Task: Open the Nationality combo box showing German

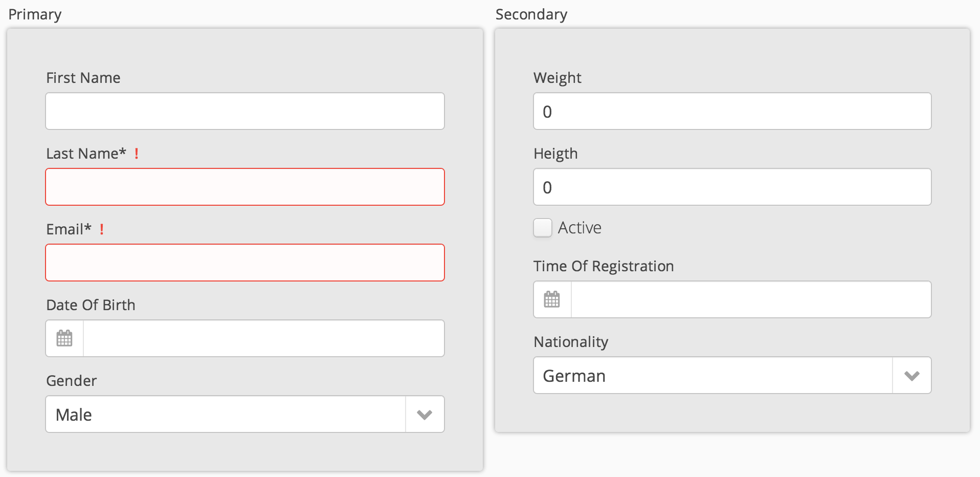Action: [713, 376]
